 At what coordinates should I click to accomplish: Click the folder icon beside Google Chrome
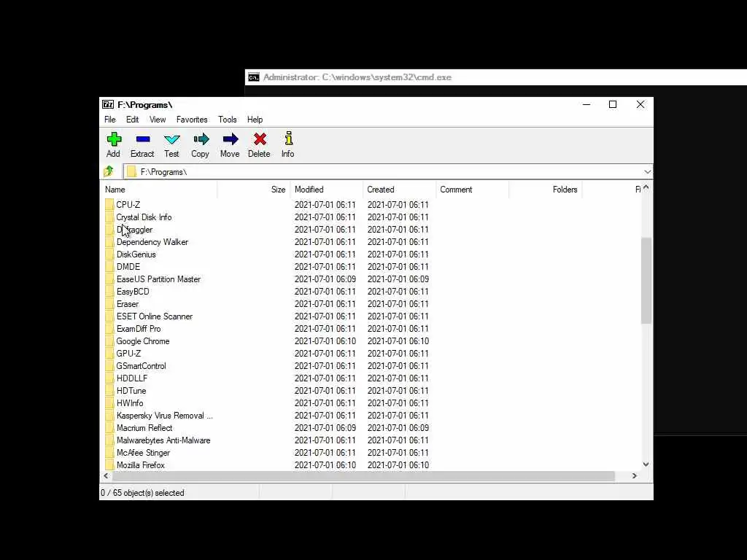(x=109, y=341)
